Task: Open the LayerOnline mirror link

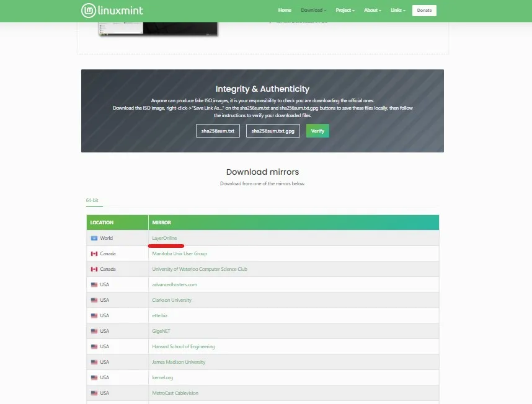Action: tap(164, 238)
